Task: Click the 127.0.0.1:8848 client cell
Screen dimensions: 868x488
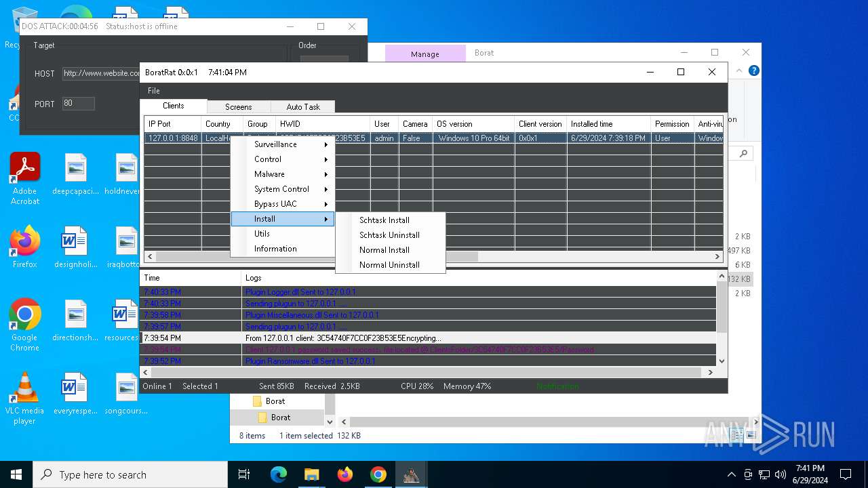Action: [x=173, y=138]
